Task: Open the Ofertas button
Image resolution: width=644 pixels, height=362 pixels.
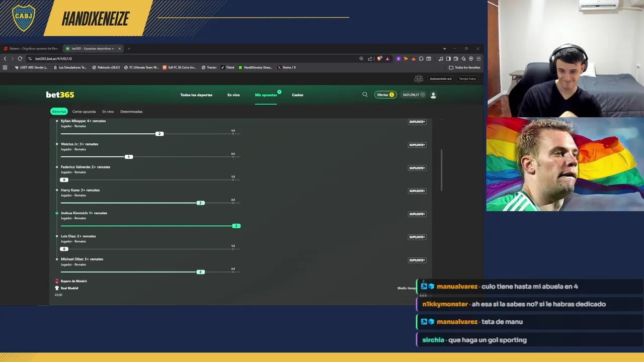Action: [x=385, y=95]
